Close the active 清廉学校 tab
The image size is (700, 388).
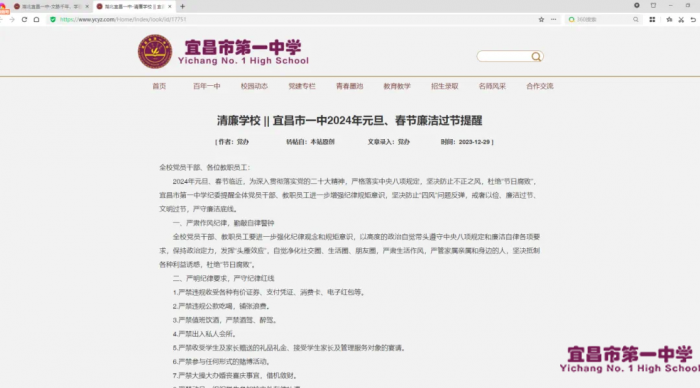pos(170,7)
